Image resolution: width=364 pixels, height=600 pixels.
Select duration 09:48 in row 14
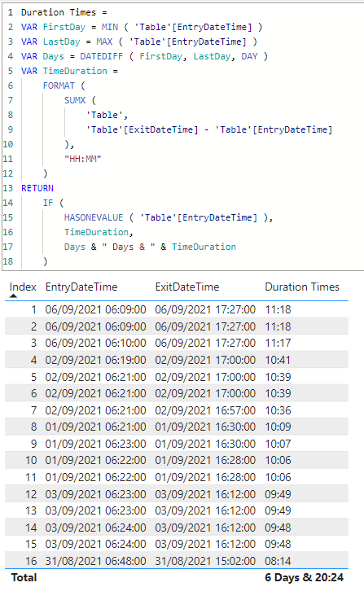pyautogui.click(x=278, y=528)
